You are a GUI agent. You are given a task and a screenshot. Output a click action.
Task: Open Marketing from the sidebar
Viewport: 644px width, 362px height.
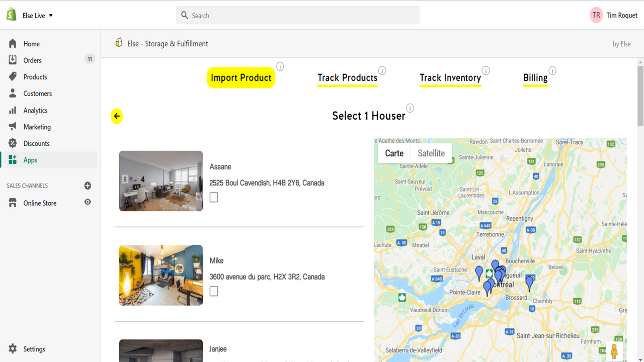click(13, 126)
